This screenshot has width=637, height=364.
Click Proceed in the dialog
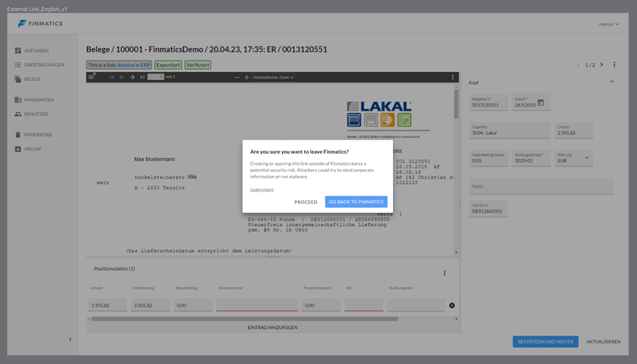point(306,202)
